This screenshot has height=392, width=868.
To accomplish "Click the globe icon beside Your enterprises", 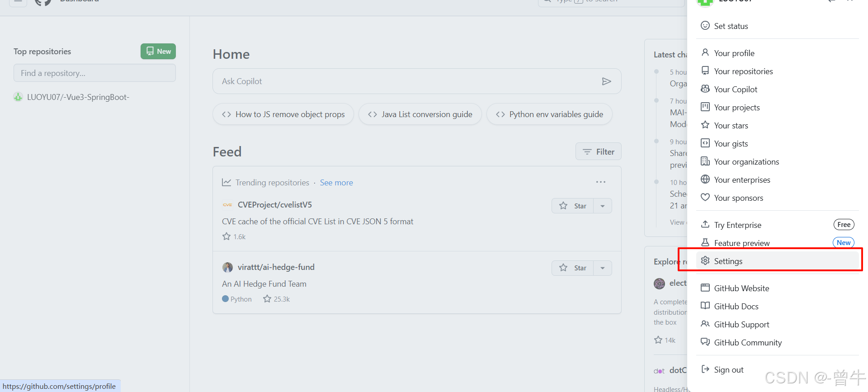I will 705,179.
